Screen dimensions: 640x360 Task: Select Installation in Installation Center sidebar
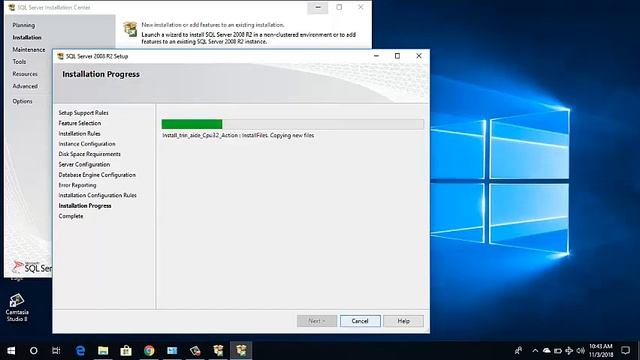[27, 37]
